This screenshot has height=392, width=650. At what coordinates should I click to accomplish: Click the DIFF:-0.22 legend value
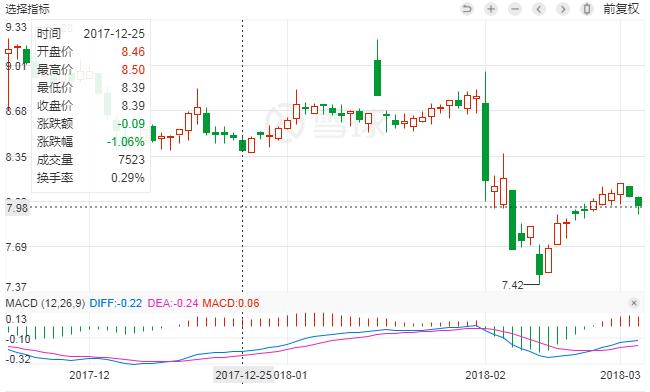[116, 303]
